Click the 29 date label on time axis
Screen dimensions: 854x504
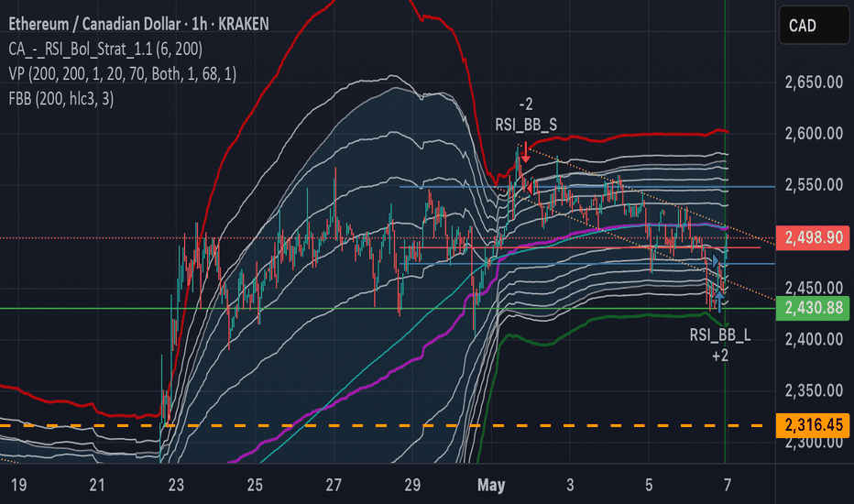(x=412, y=485)
